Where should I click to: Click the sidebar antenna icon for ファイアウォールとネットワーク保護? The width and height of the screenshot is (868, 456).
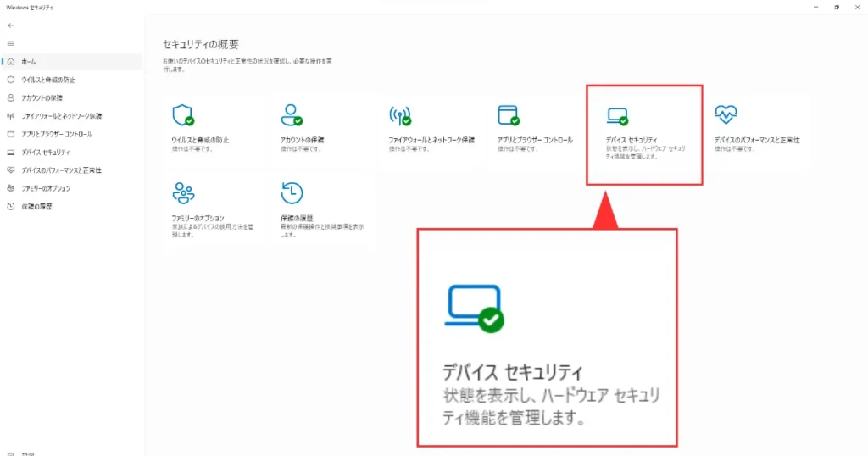(x=10, y=116)
